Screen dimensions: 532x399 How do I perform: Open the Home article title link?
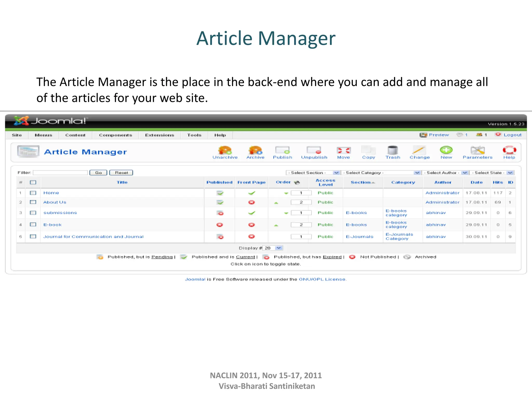point(51,193)
